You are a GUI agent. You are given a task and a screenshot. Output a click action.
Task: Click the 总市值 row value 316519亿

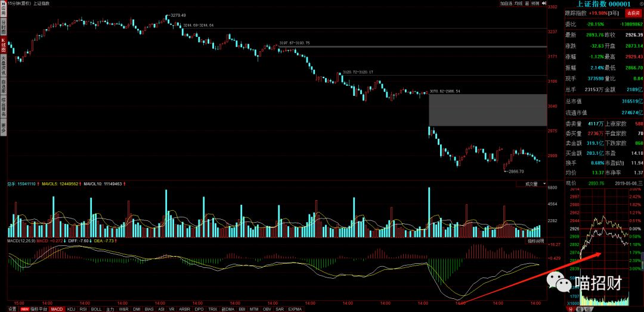click(631, 101)
